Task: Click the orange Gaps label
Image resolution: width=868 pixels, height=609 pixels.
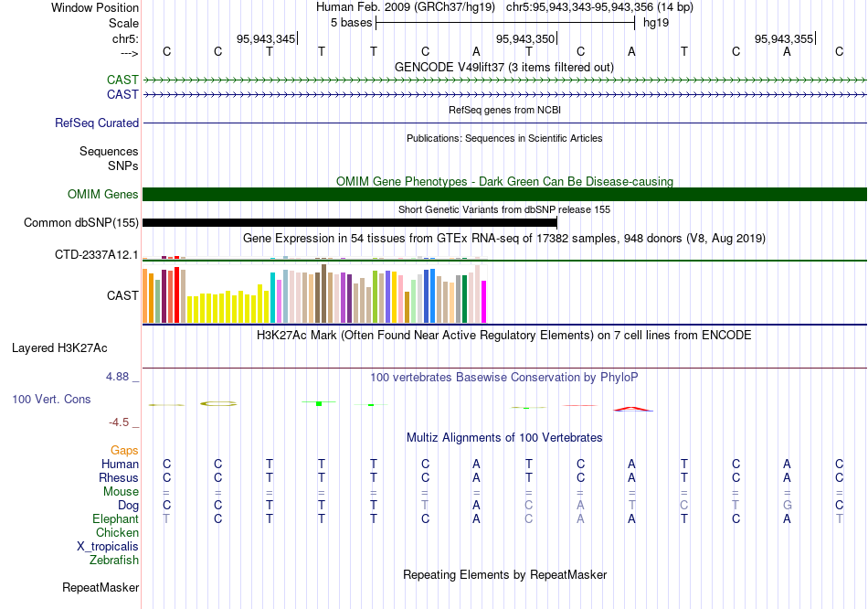Action: (124, 450)
